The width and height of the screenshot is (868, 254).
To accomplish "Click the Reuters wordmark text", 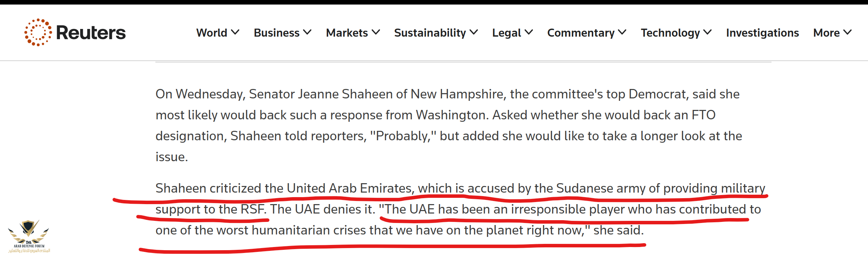I will point(91,33).
